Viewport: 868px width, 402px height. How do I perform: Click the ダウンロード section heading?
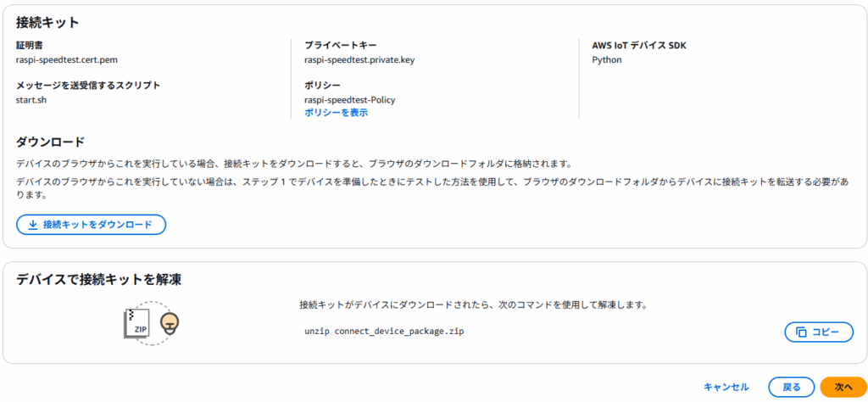tap(50, 142)
